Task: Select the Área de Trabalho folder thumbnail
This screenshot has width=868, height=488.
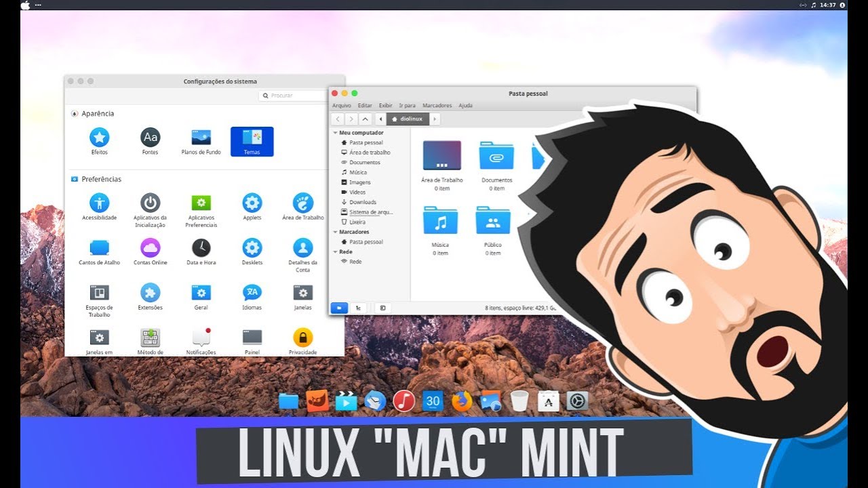Action: pos(442,155)
